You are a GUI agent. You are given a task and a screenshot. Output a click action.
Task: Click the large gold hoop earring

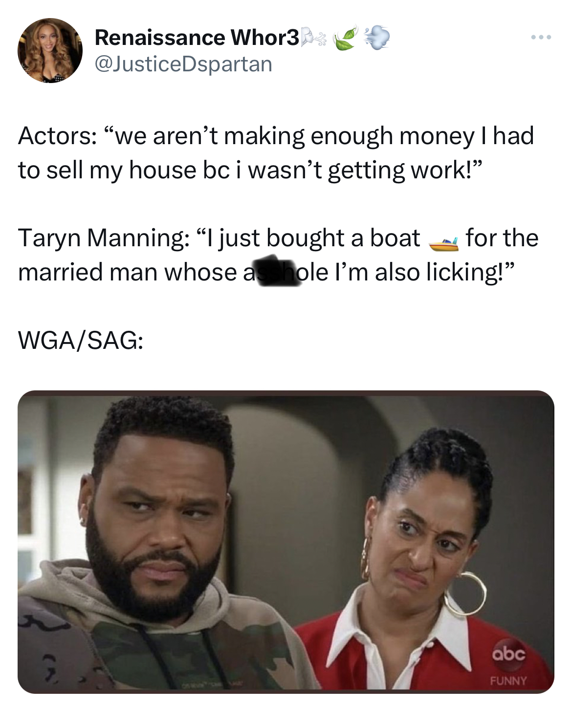464,594
